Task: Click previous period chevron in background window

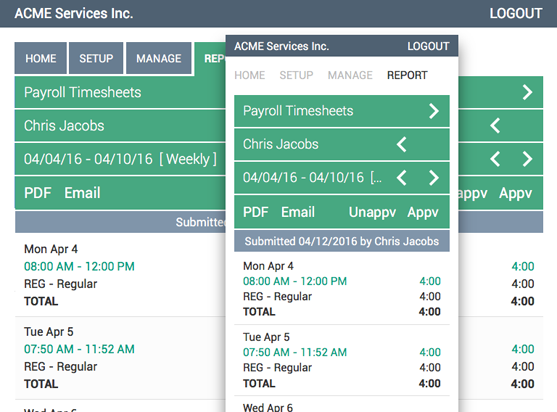Action: pyautogui.click(x=495, y=159)
